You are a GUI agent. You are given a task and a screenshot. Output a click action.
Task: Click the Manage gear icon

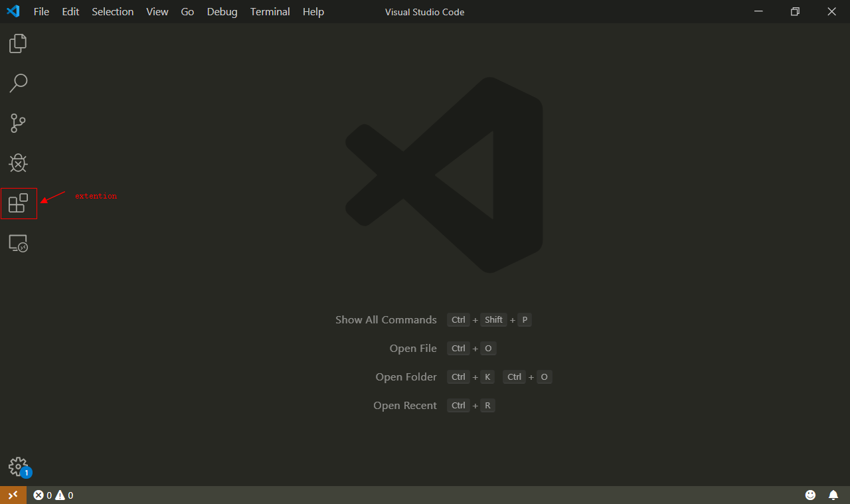tap(18, 467)
